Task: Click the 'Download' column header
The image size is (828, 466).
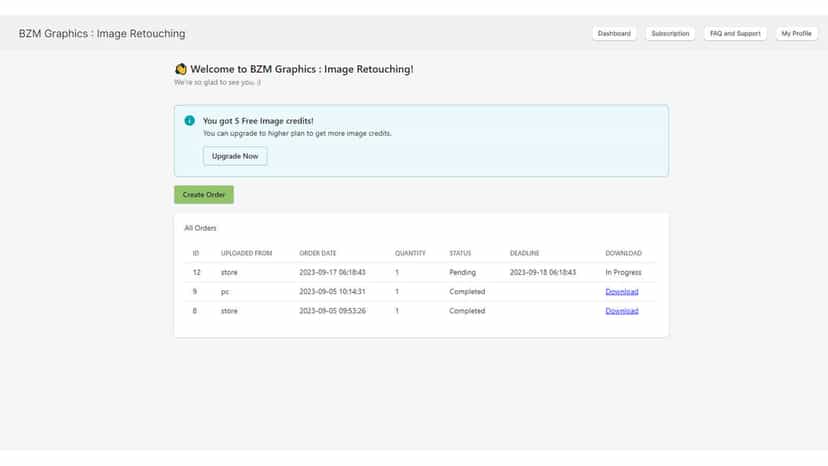Action: [623, 253]
